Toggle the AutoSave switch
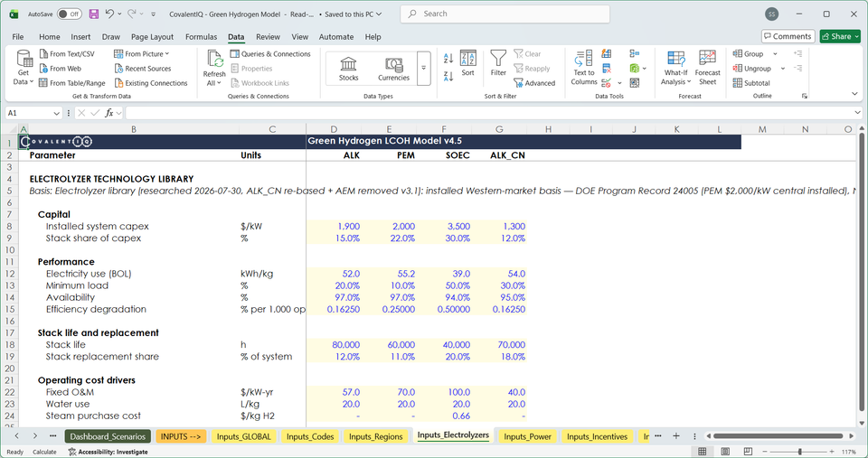Screen dimensions: 868x458 point(70,14)
